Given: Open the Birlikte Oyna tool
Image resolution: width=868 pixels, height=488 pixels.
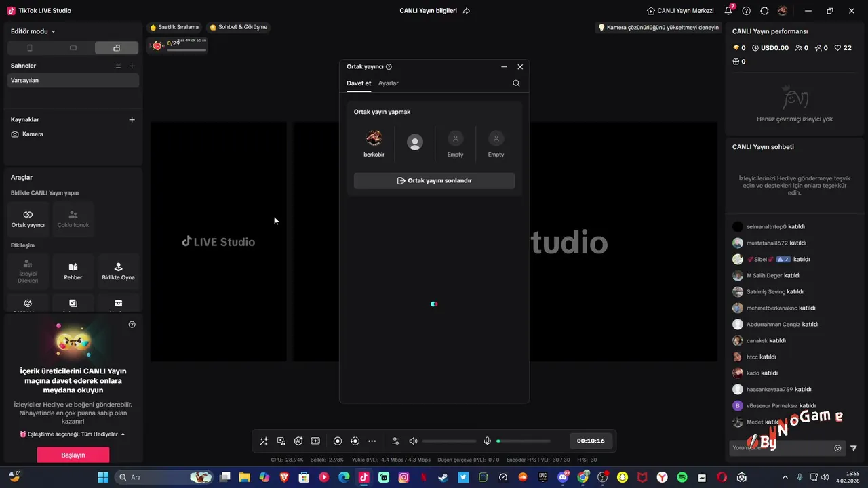Looking at the screenshot, I should (118, 272).
